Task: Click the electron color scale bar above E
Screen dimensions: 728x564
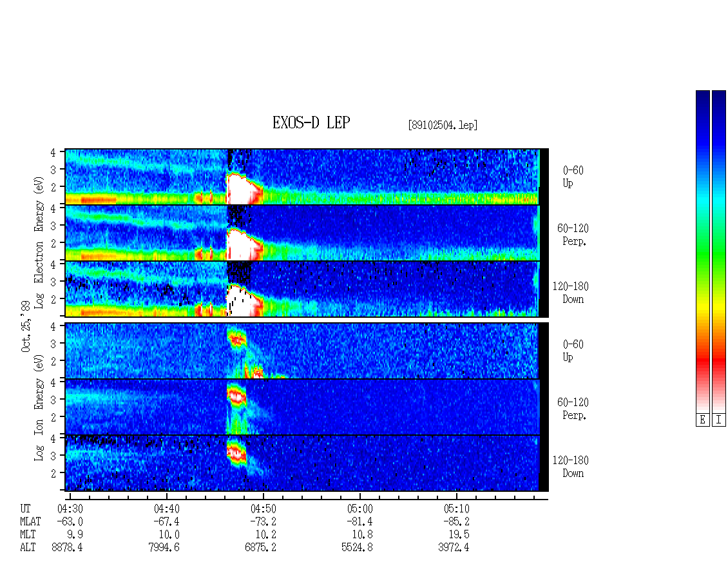Action: (x=702, y=251)
